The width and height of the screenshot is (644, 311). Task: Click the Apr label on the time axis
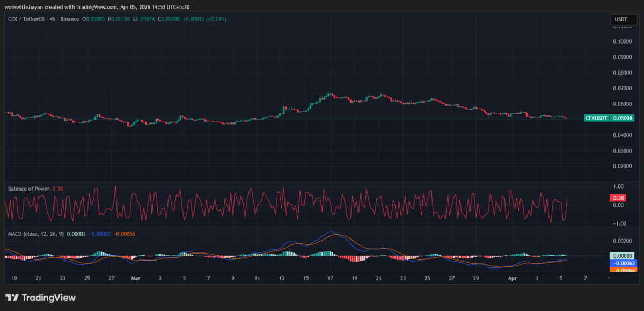point(512,278)
